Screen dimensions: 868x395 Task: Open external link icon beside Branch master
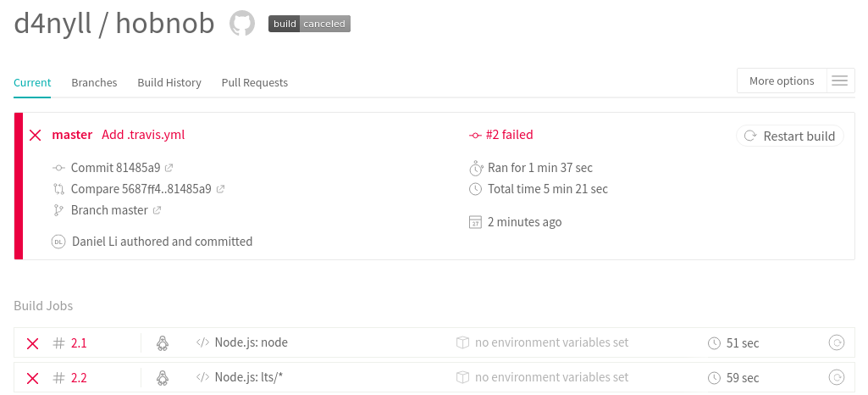[157, 210]
